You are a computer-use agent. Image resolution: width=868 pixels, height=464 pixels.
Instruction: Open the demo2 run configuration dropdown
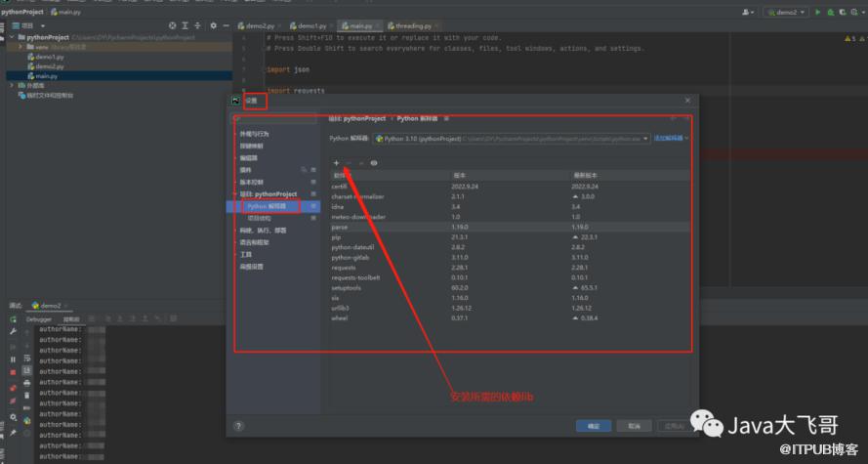click(x=788, y=12)
